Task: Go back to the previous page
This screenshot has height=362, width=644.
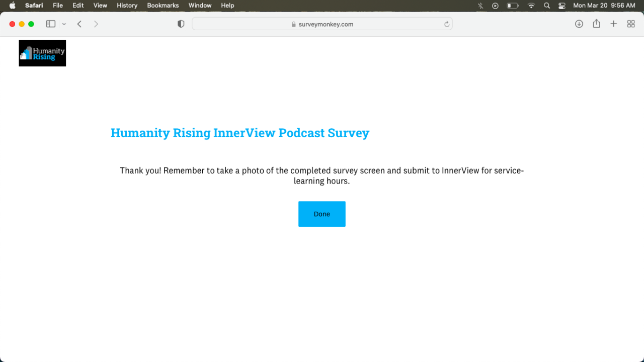Action: coord(79,24)
